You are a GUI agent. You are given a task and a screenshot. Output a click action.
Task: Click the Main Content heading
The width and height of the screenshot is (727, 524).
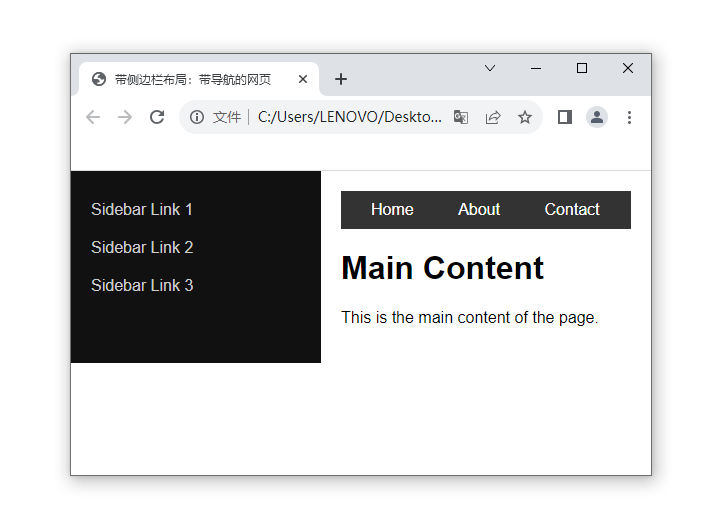[442, 268]
